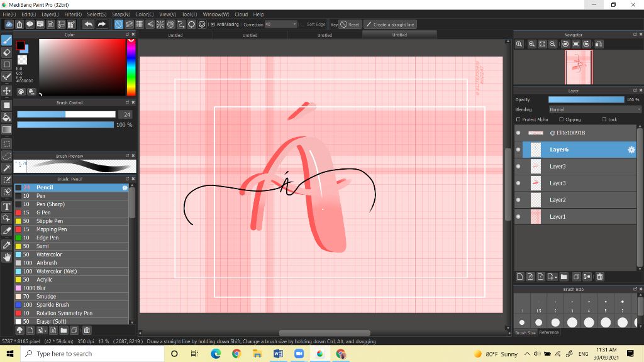Image resolution: width=644 pixels, height=362 pixels.
Task: Rotate canvas right in Navigator
Action: coord(587,44)
